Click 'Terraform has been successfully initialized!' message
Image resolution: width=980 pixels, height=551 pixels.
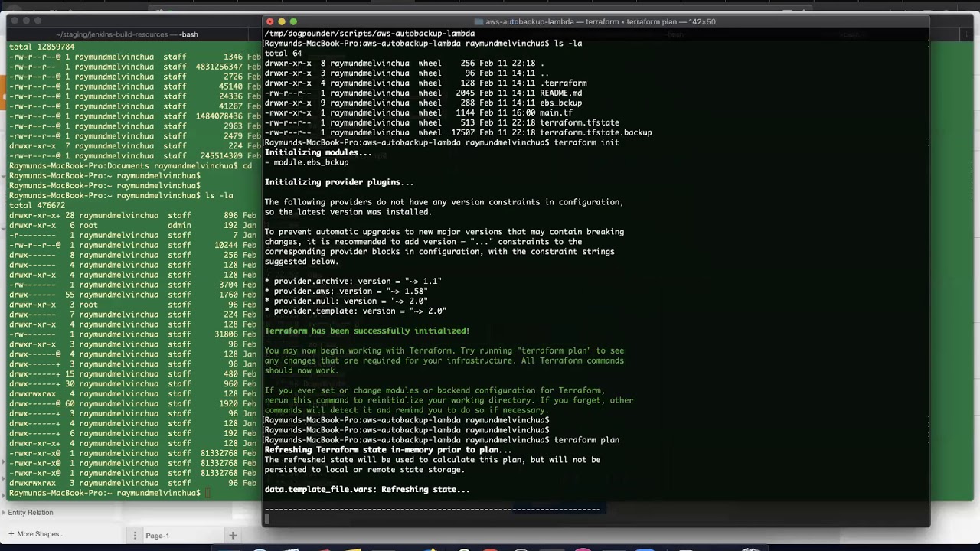(367, 331)
